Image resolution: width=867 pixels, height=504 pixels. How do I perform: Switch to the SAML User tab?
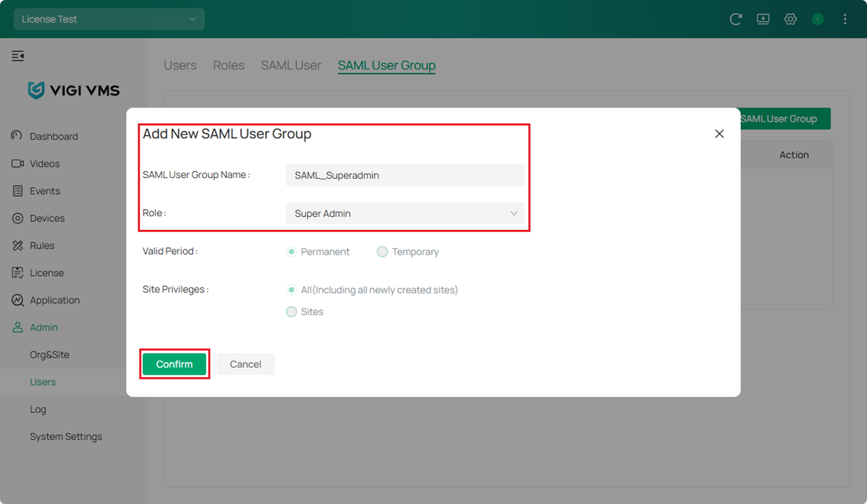tap(291, 65)
